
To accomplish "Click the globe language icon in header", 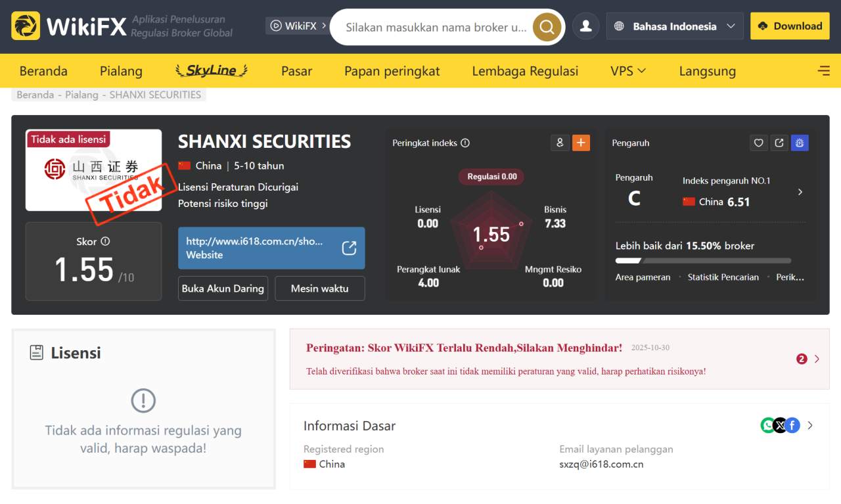I will pyautogui.click(x=618, y=26).
